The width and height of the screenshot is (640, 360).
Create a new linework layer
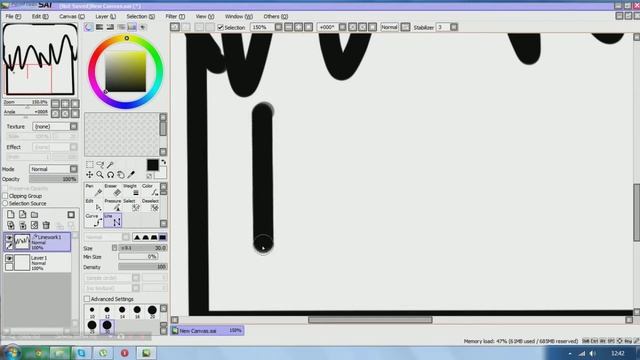(x=22, y=214)
